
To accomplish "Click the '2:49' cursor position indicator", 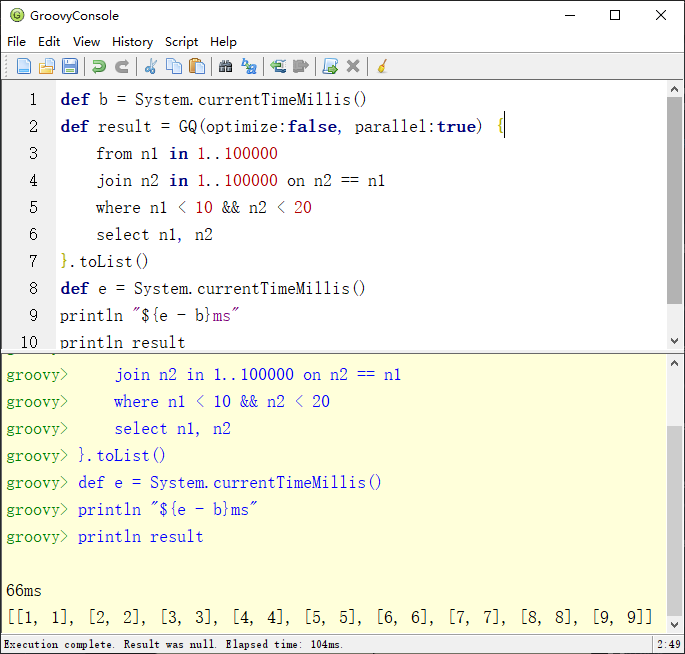I will pos(669,644).
